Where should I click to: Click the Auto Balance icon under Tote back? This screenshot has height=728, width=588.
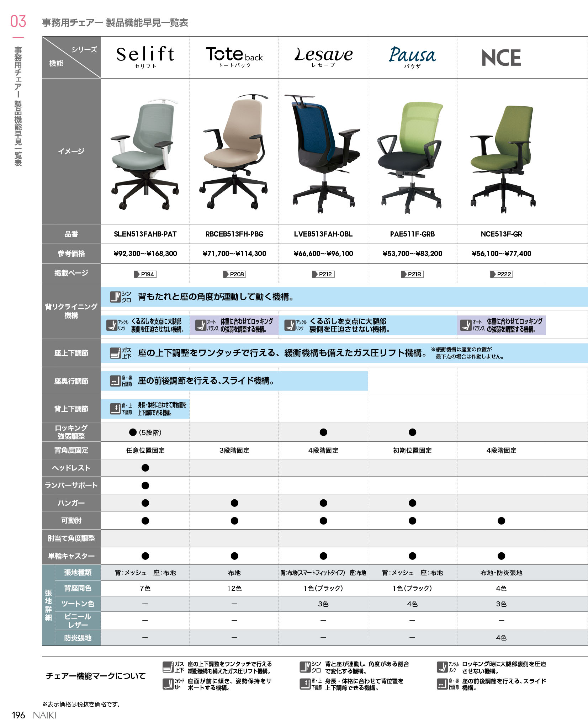[201, 325]
